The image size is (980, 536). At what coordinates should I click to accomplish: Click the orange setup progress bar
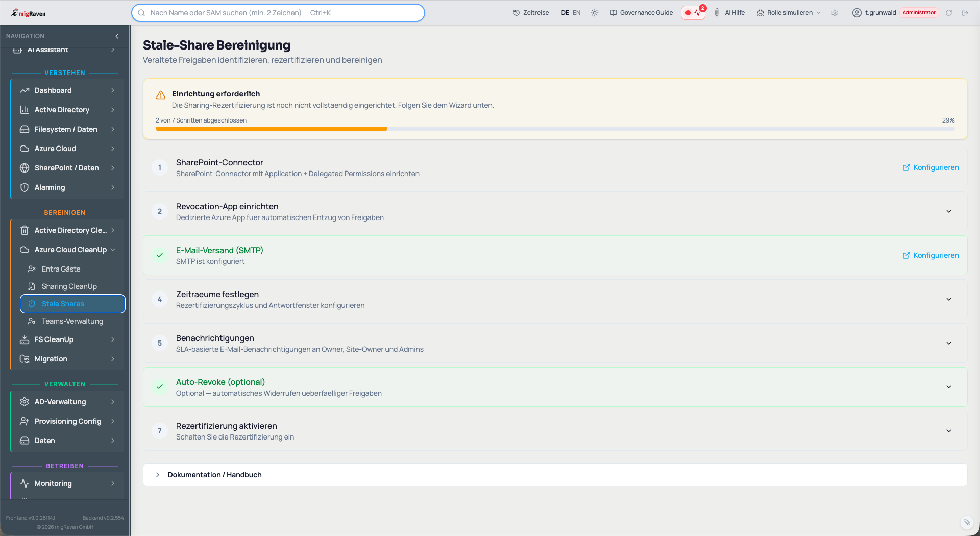(272, 129)
